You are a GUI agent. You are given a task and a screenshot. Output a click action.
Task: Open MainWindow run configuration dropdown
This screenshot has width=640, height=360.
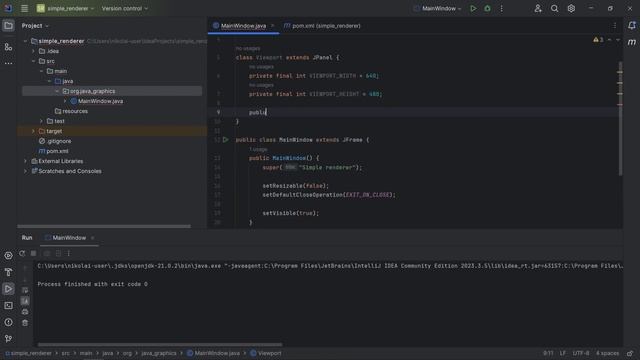437,8
